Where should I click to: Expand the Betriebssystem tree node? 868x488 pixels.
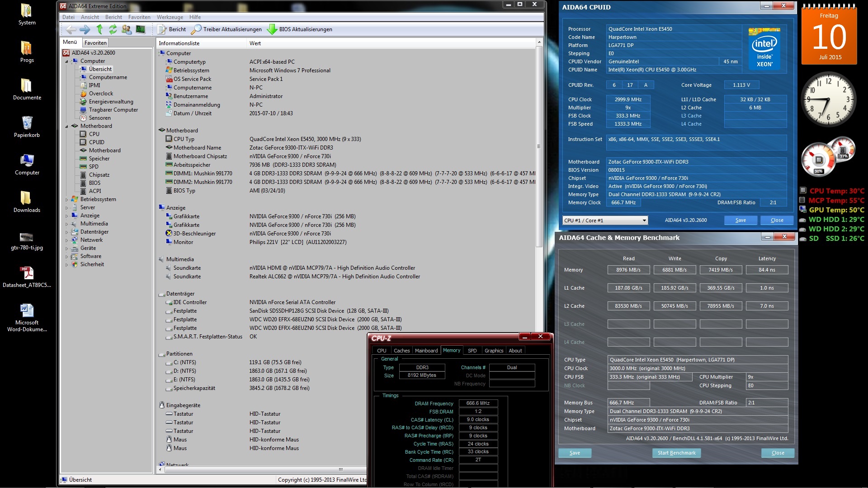(66, 200)
